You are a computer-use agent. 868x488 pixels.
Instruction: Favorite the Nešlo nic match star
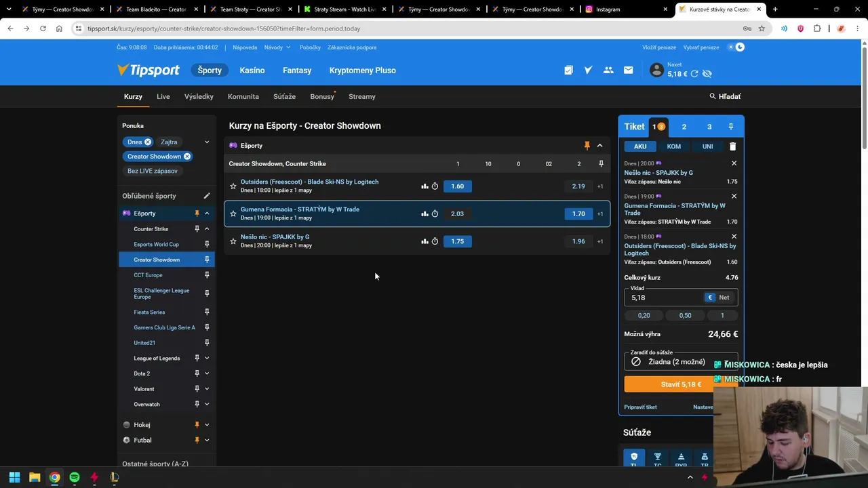(x=233, y=241)
